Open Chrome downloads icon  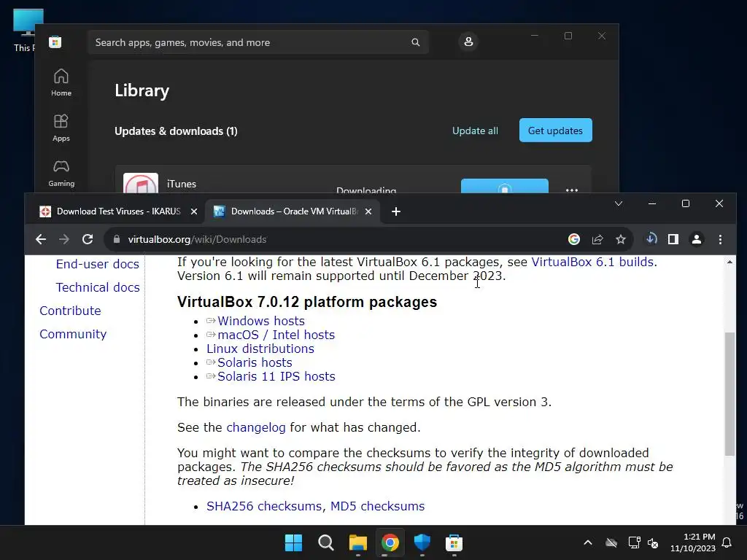click(x=651, y=239)
